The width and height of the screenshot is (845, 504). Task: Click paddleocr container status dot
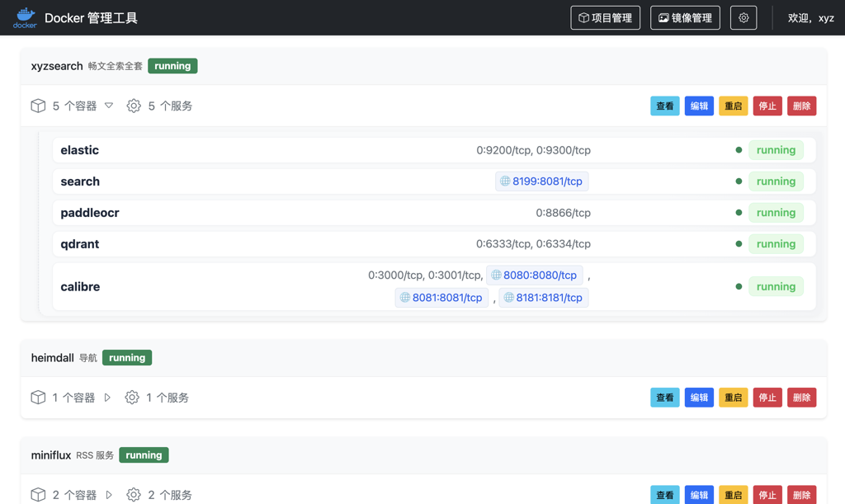coord(739,213)
